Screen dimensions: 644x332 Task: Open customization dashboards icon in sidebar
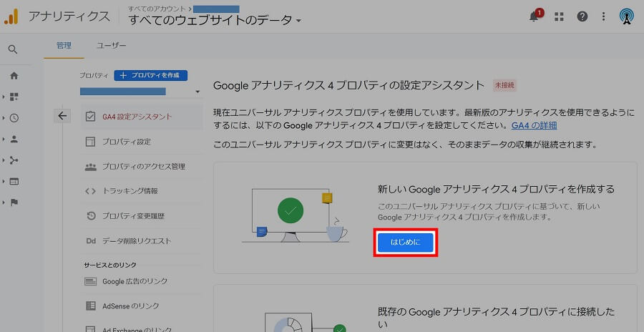[14, 97]
